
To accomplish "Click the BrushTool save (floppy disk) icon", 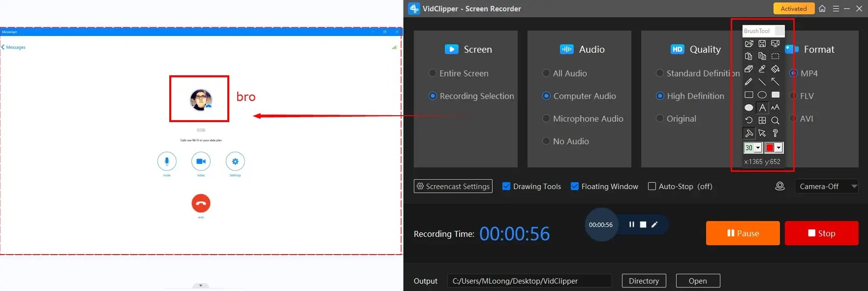I will click(762, 43).
